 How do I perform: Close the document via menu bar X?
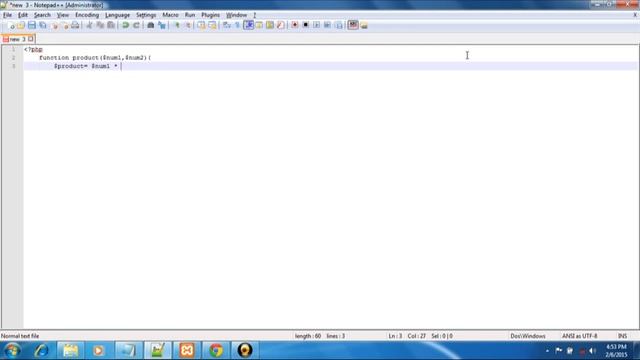pyautogui.click(x=635, y=15)
